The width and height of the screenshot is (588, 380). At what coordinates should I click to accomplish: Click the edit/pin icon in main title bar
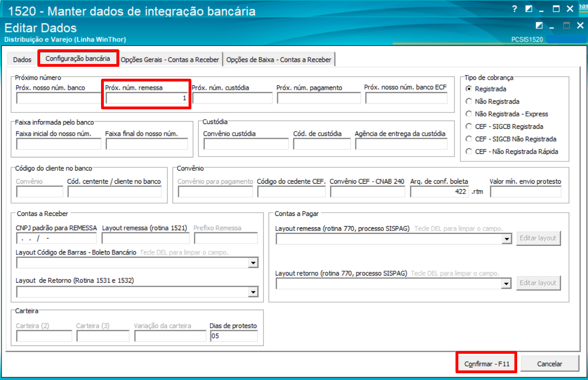pyautogui.click(x=529, y=9)
